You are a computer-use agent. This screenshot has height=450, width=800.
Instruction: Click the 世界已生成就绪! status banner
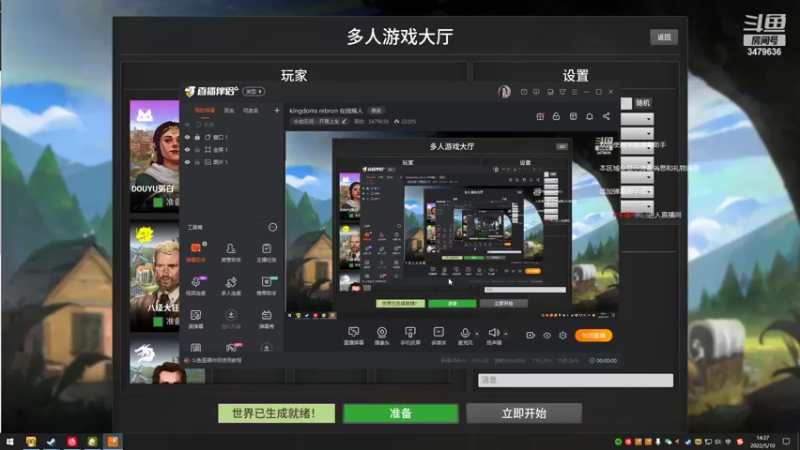click(x=277, y=413)
